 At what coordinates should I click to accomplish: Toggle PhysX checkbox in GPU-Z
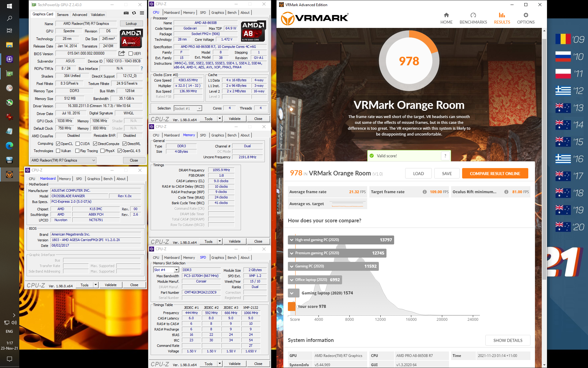[x=103, y=151]
